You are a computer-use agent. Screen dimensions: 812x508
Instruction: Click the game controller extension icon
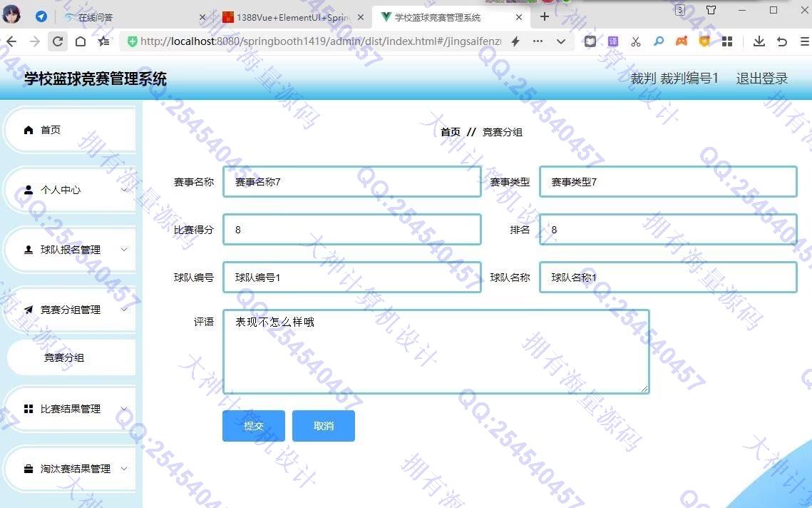682,41
